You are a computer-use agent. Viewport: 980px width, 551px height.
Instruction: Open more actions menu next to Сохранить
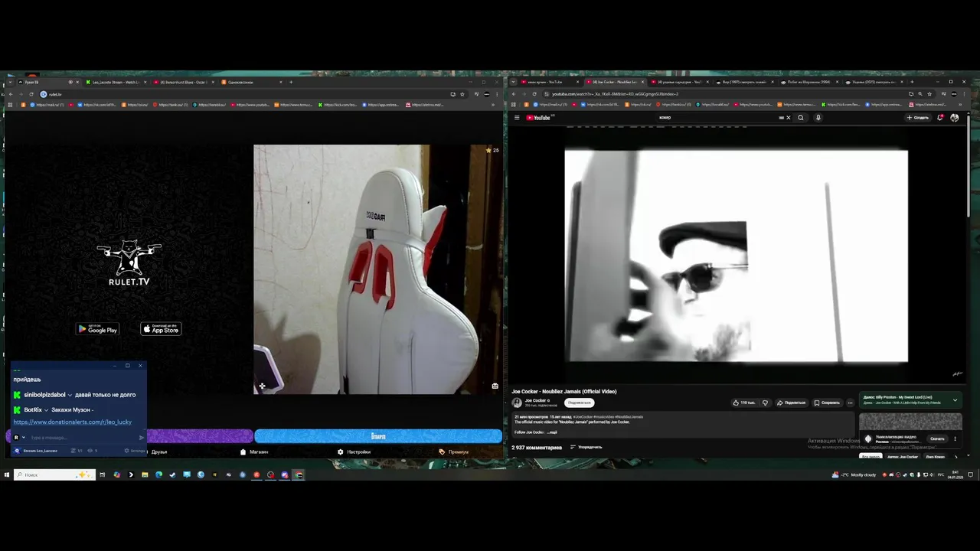(x=850, y=403)
